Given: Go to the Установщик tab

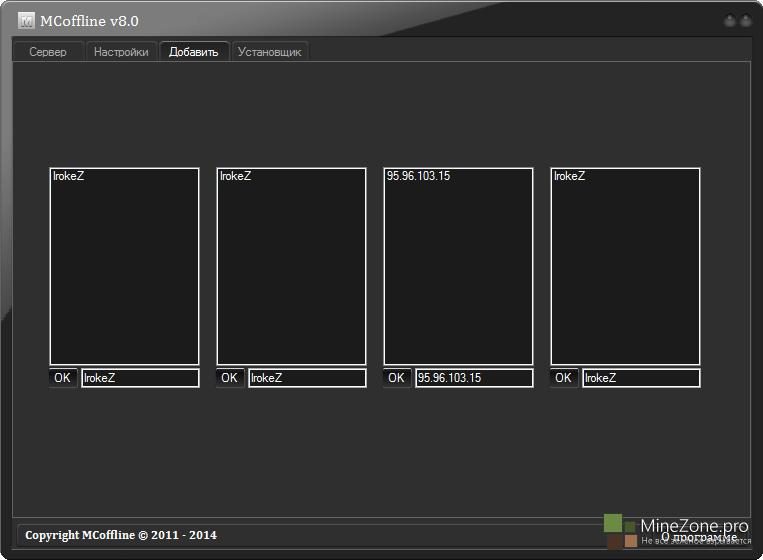Looking at the screenshot, I should point(269,52).
